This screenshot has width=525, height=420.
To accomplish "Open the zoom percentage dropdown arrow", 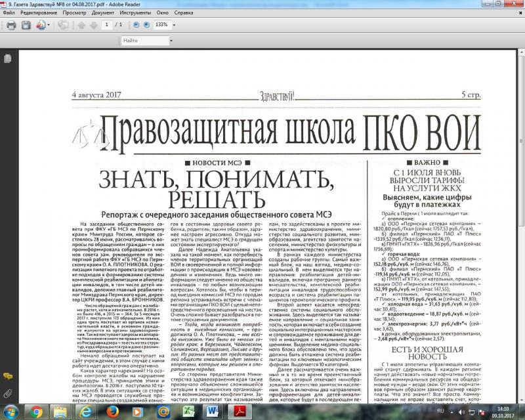I will click(x=174, y=25).
